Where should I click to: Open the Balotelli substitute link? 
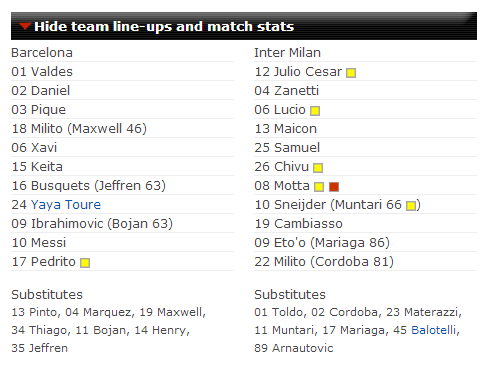click(x=433, y=330)
